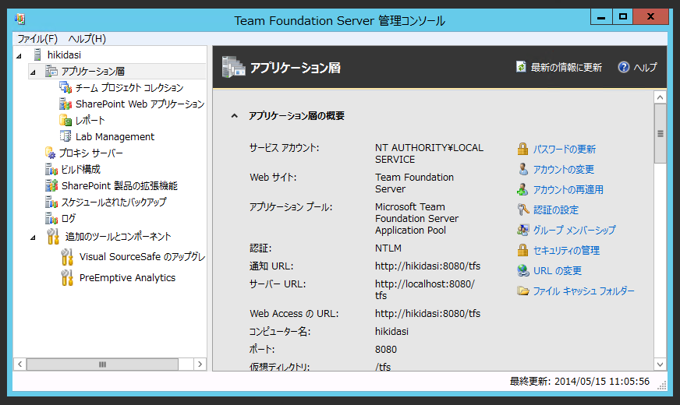Click the アプリケーション層 tree node icon
The width and height of the screenshot is (680, 405).
coord(51,71)
